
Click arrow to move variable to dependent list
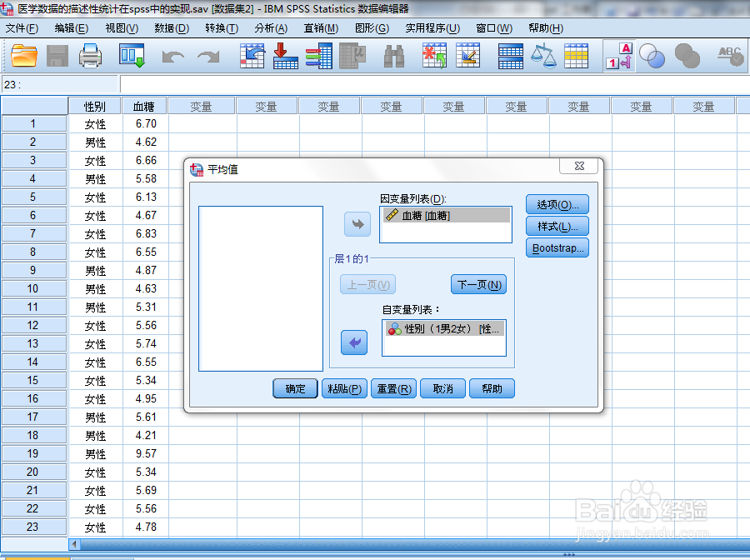(357, 224)
